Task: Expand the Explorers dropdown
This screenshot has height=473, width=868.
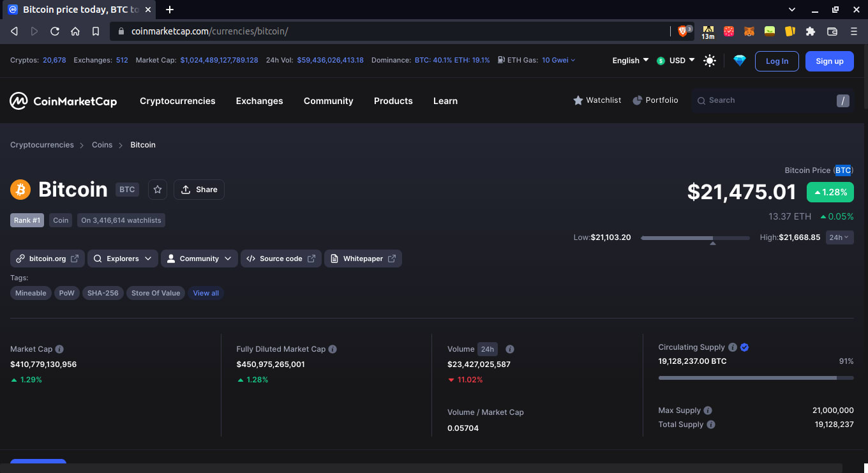Action: [123, 259]
